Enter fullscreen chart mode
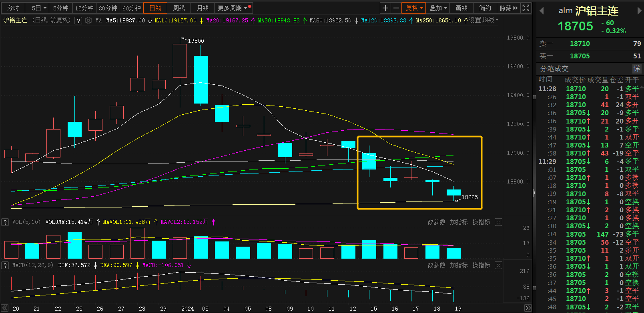This screenshot has width=644, height=313. pos(526,8)
